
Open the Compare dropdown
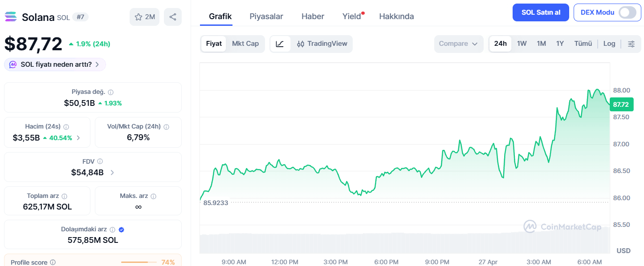pyautogui.click(x=459, y=44)
